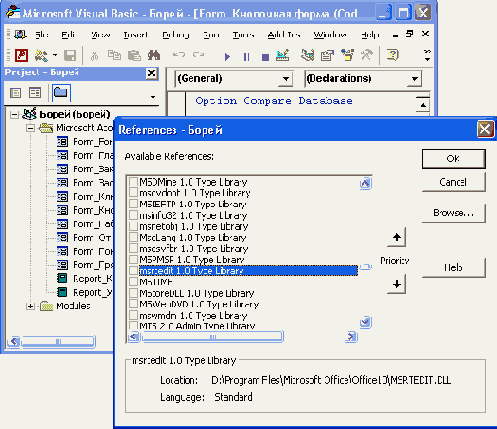Click the Paste clipboard icon
This screenshot has height=429, width=497.
(x=134, y=55)
